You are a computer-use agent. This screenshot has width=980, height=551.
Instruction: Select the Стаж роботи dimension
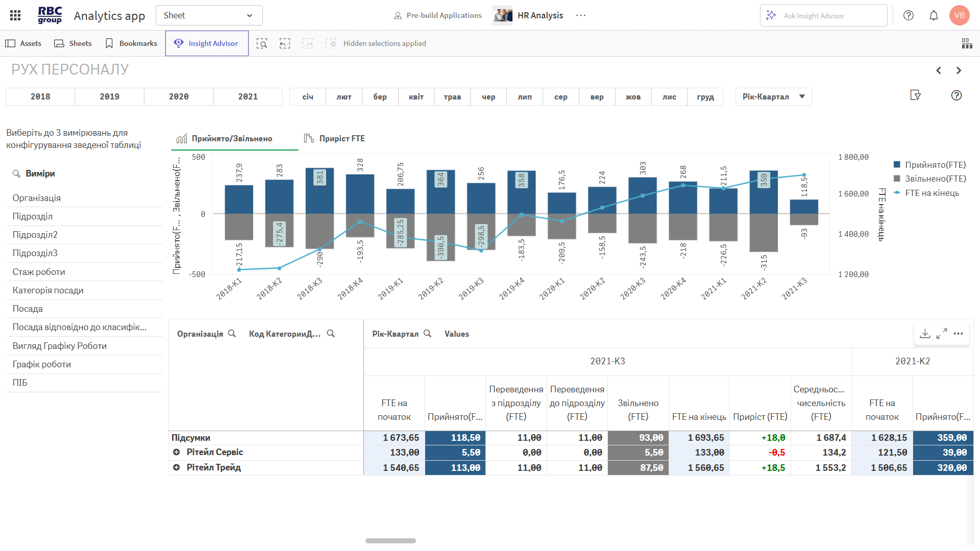pos(39,272)
